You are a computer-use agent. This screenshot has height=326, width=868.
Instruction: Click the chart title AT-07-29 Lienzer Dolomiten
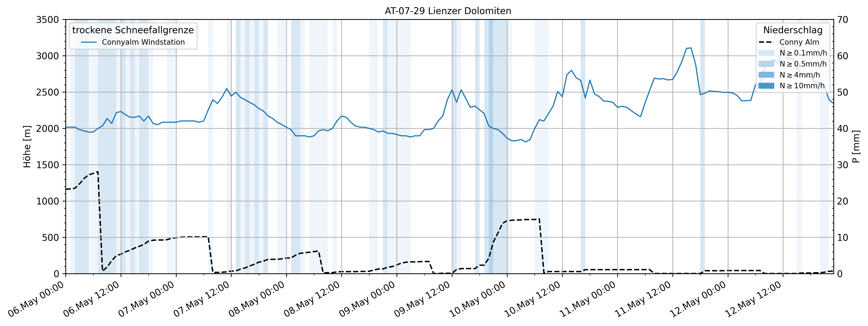point(448,11)
